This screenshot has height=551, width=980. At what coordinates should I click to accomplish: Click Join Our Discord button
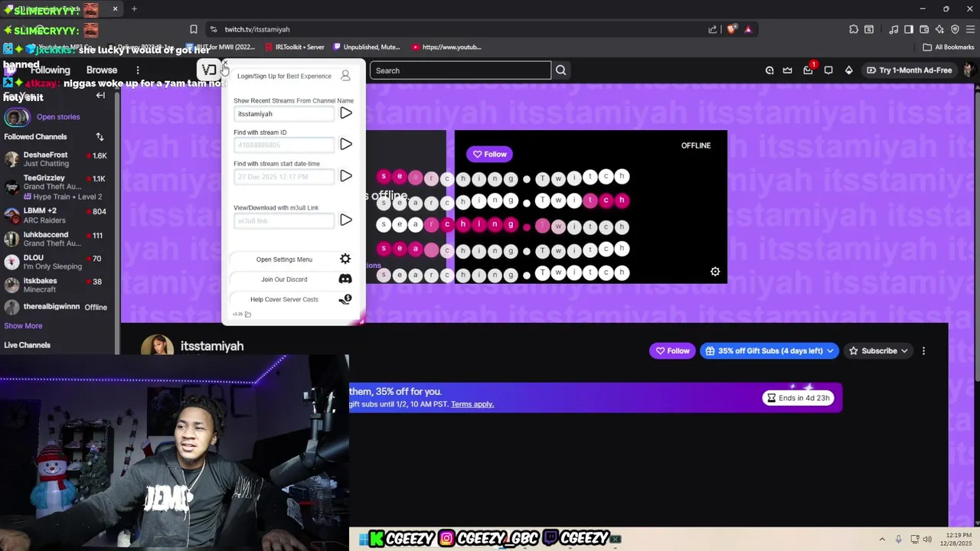(x=284, y=279)
